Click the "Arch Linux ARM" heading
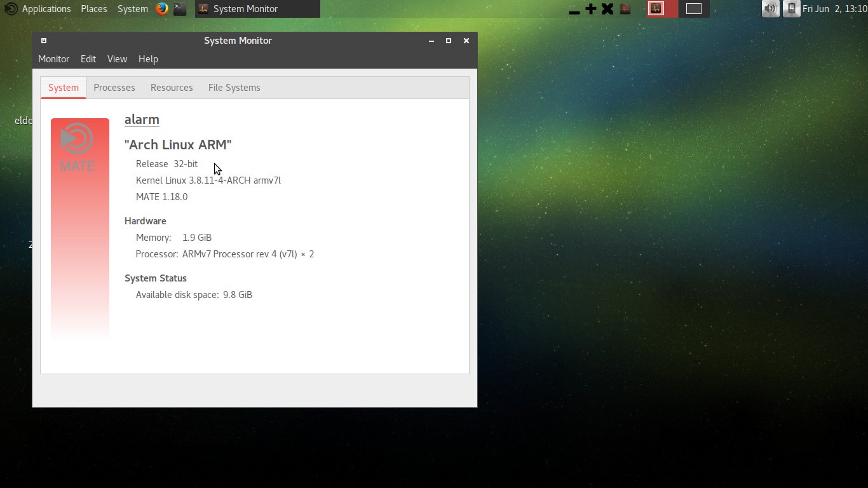This screenshot has width=868, height=488. (178, 145)
